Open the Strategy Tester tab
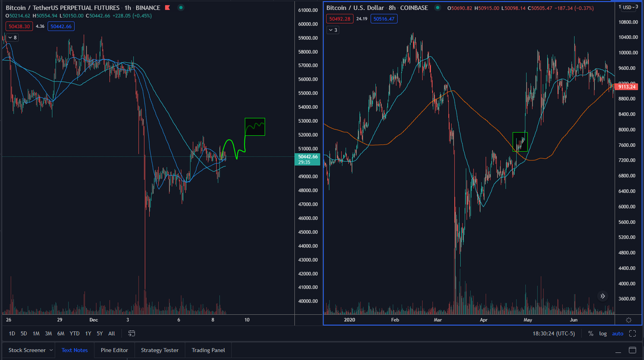 159,350
